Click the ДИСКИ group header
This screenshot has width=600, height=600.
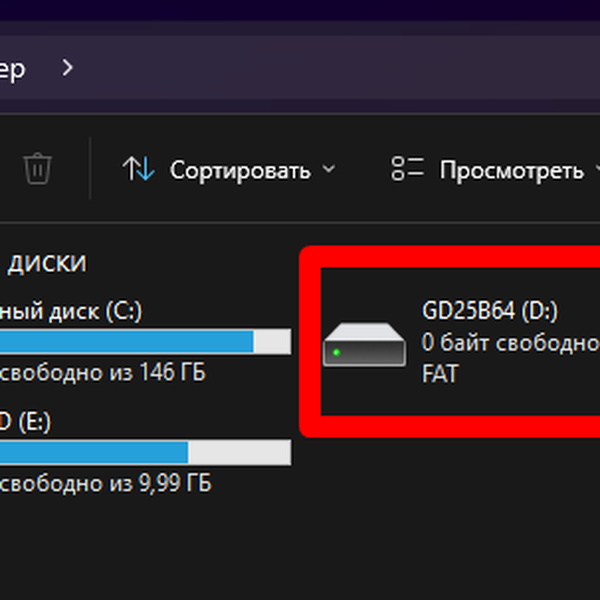[x=47, y=264]
